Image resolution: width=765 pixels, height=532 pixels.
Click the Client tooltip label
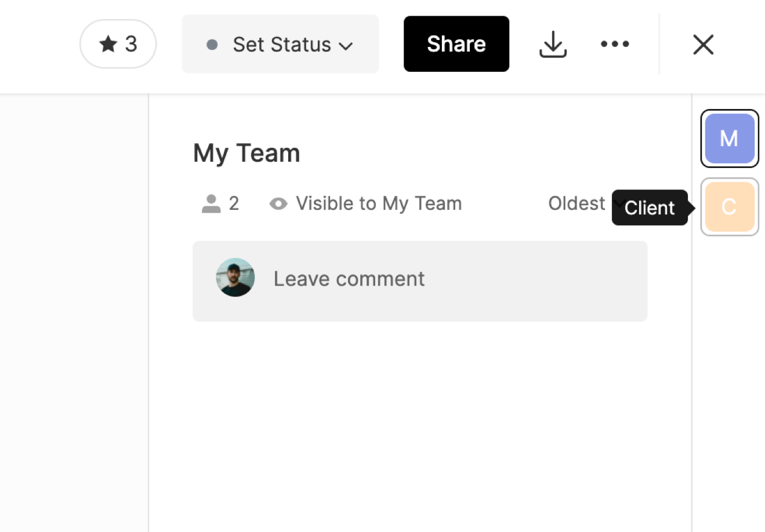(x=649, y=207)
